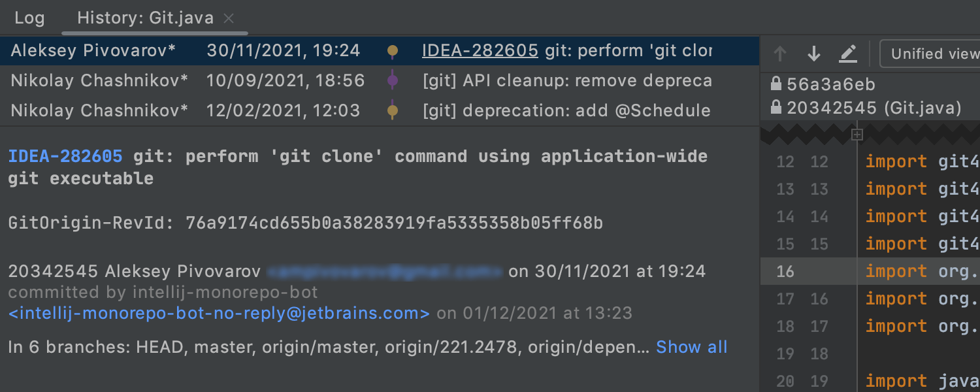Click diff line 16 import statement

915,271
